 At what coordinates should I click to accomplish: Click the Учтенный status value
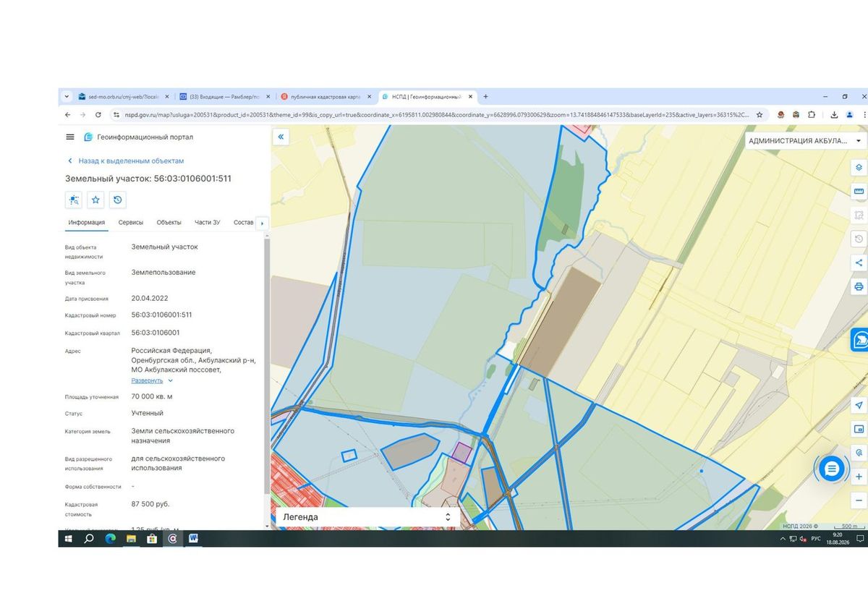147,413
